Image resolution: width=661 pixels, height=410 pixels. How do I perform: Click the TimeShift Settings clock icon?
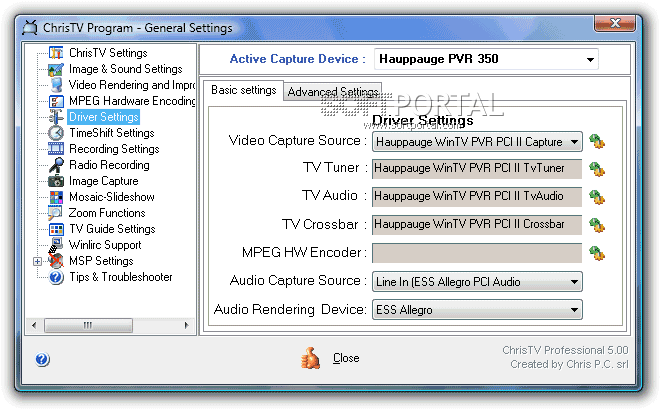pyautogui.click(x=56, y=133)
